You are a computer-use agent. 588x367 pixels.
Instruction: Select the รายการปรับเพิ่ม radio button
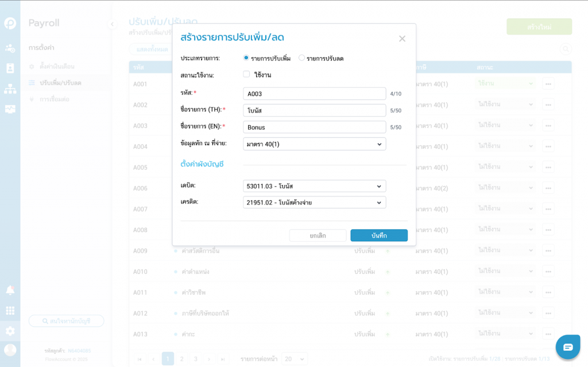pos(246,58)
